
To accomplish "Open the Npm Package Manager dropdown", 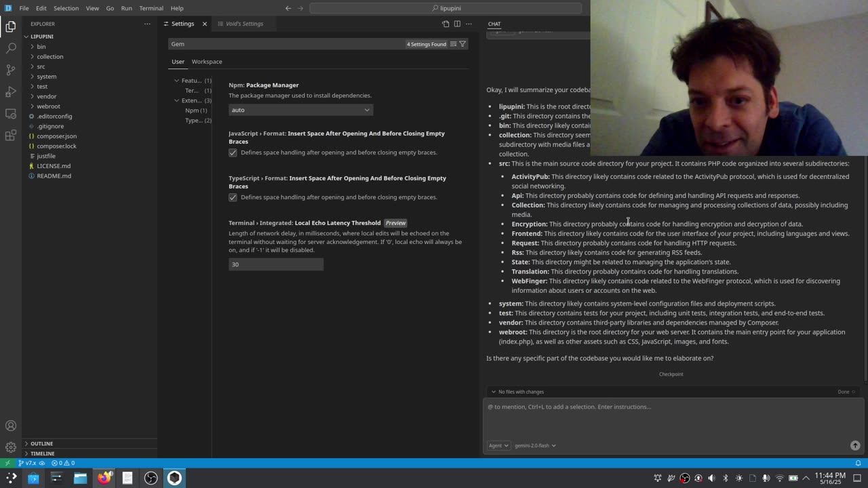I will [300, 110].
